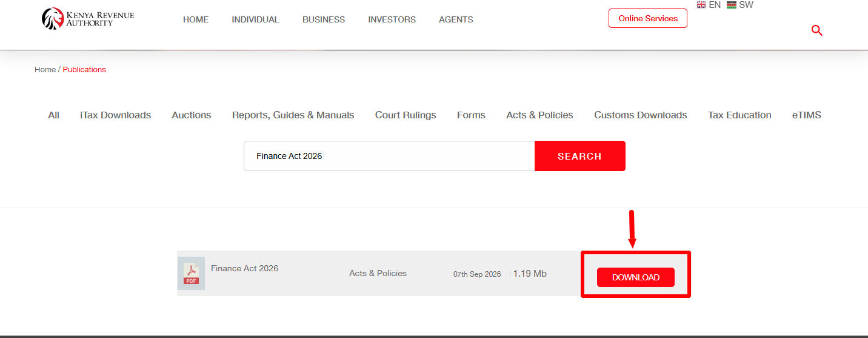The image size is (868, 338).
Task: Open the Finance Act 2026 result title
Action: click(x=244, y=268)
